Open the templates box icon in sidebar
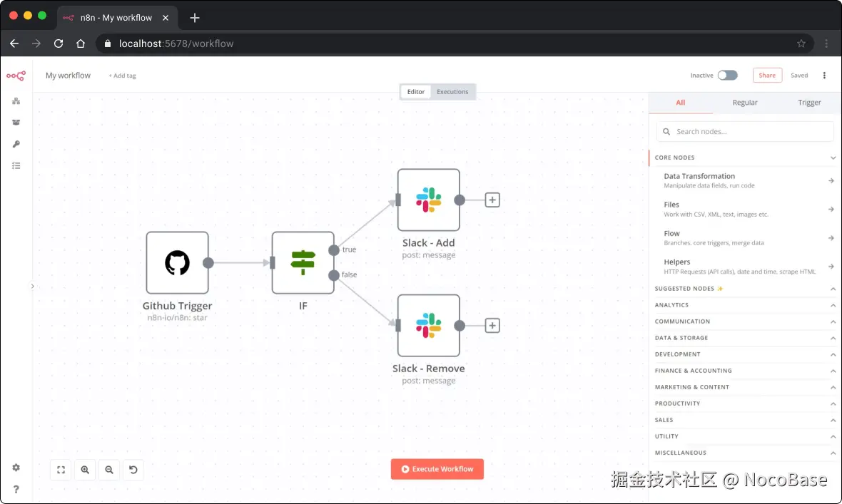842x504 pixels. coord(16,123)
